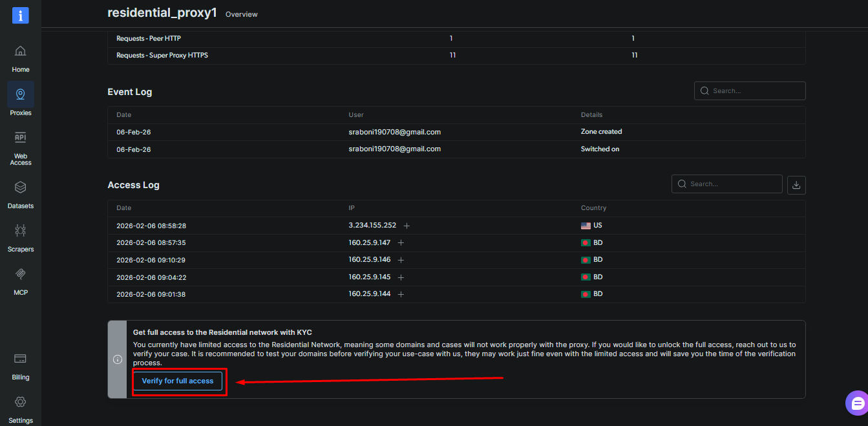Image resolution: width=868 pixels, height=426 pixels.
Task: Expand IP 160.25.9.144 plus icon
Action: 401,294
